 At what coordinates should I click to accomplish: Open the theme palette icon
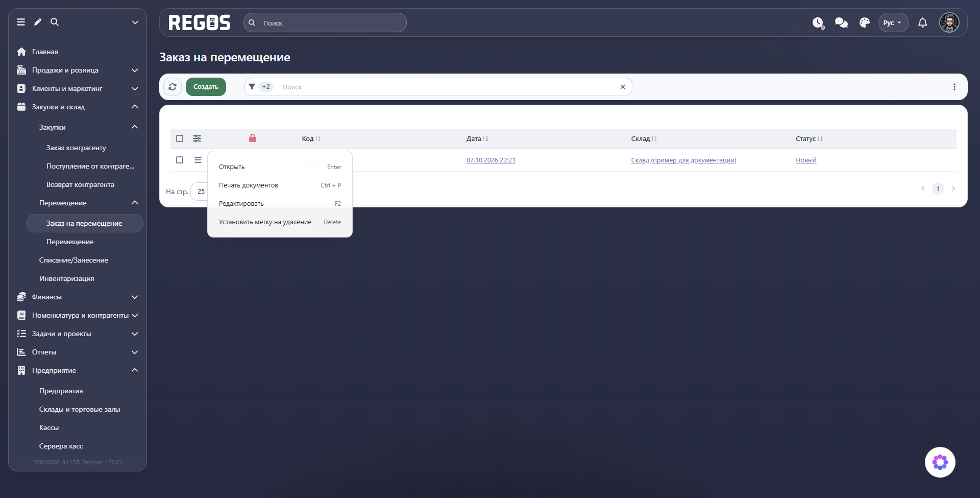864,23
